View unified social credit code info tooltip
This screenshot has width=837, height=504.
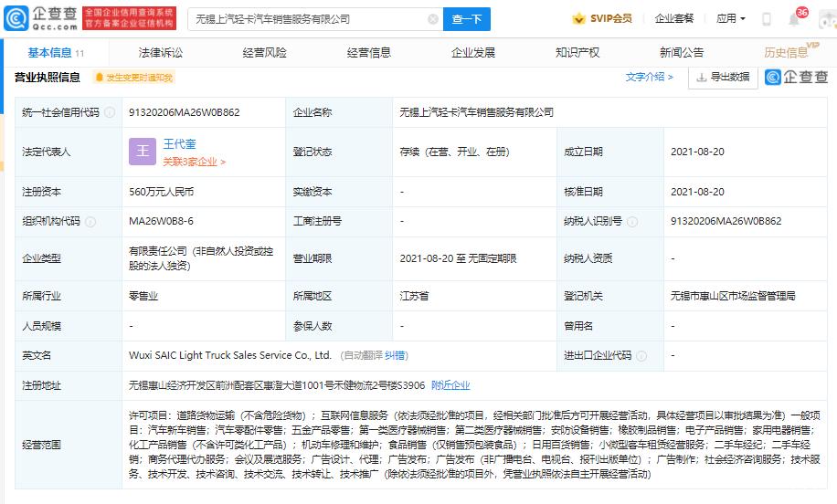point(110,112)
